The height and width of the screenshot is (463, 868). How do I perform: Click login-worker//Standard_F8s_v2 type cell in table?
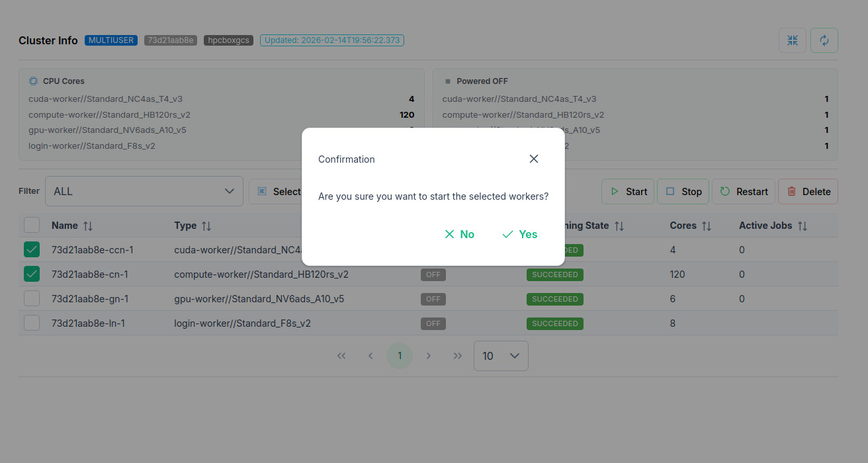(242, 323)
